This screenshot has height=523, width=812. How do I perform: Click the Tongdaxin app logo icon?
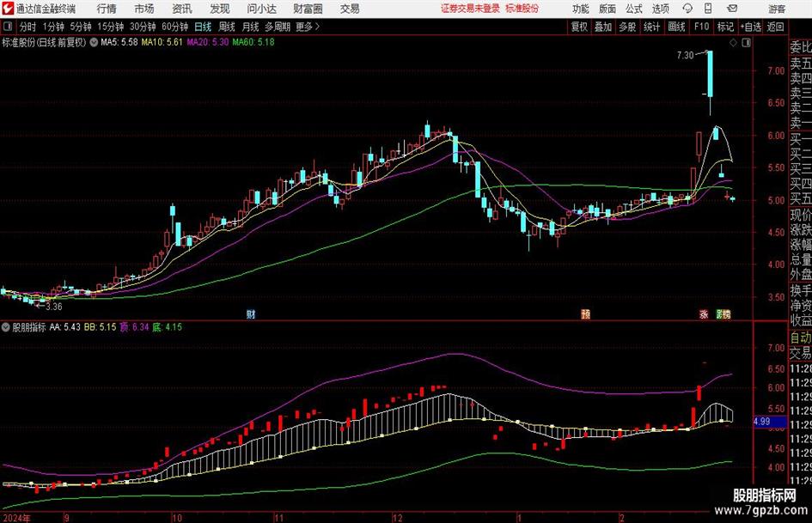pyautogui.click(x=7, y=9)
